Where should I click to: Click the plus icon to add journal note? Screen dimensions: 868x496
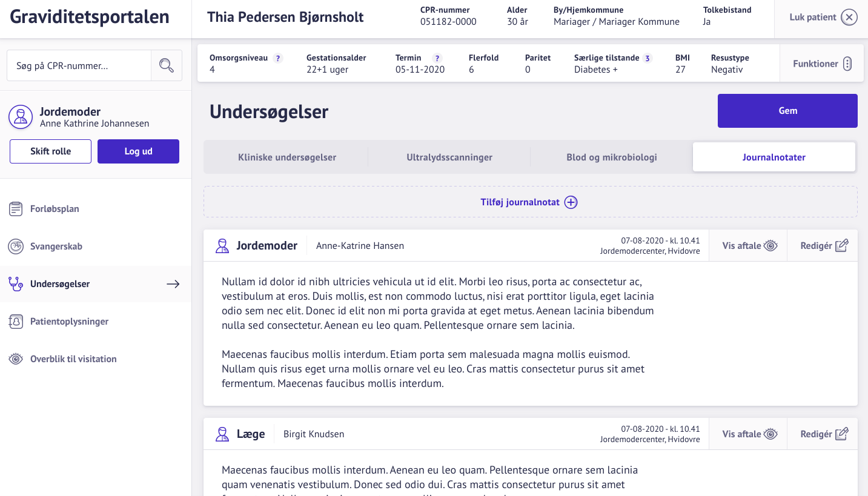pyautogui.click(x=571, y=202)
